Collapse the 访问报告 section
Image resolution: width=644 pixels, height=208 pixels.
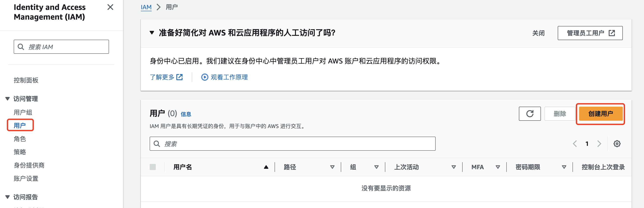tap(8, 197)
